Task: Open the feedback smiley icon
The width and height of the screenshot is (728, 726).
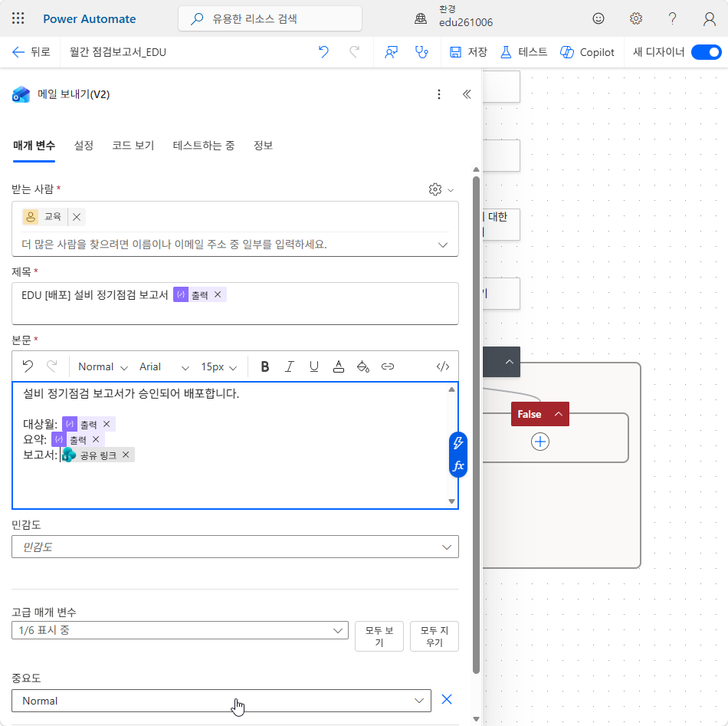Action: coord(598,18)
